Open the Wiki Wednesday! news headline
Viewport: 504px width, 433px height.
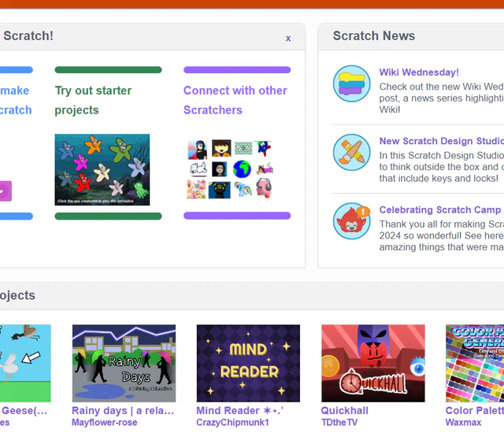(x=419, y=72)
